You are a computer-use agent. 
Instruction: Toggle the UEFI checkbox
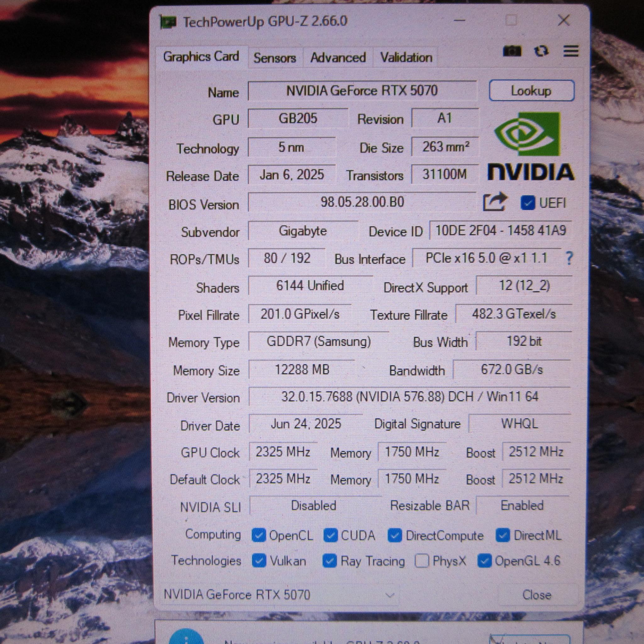528,203
